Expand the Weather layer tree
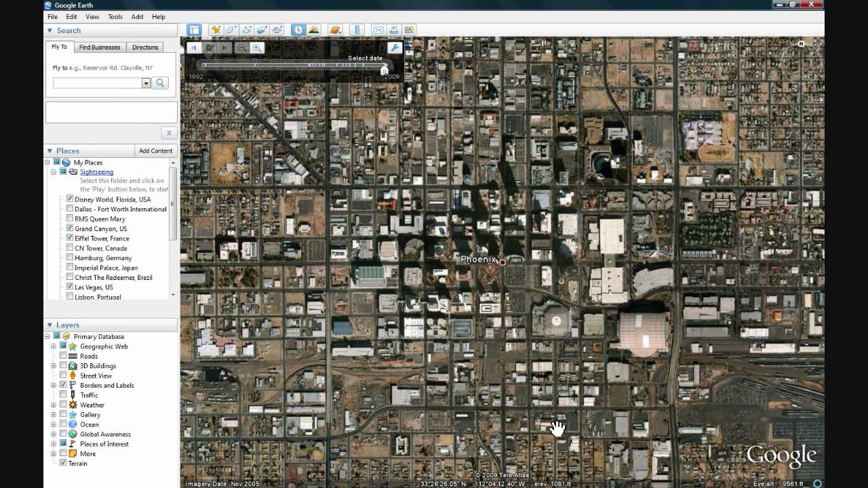The width and height of the screenshot is (868, 488). pos(54,405)
